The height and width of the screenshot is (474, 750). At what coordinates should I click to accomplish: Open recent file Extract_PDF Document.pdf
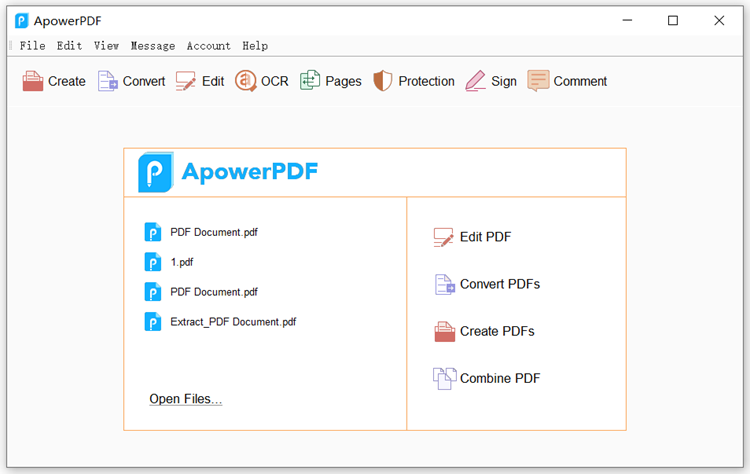pos(233,322)
